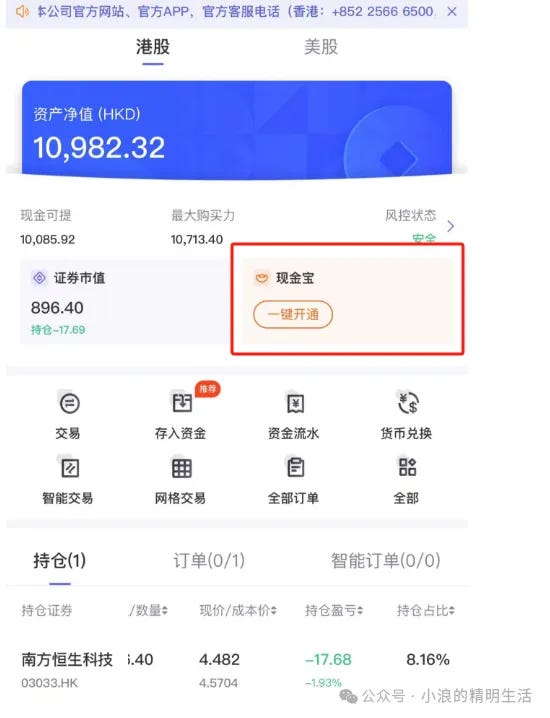This screenshot has width=550, height=718.
Task: Show 全部 all functions icon
Action: [x=407, y=467]
